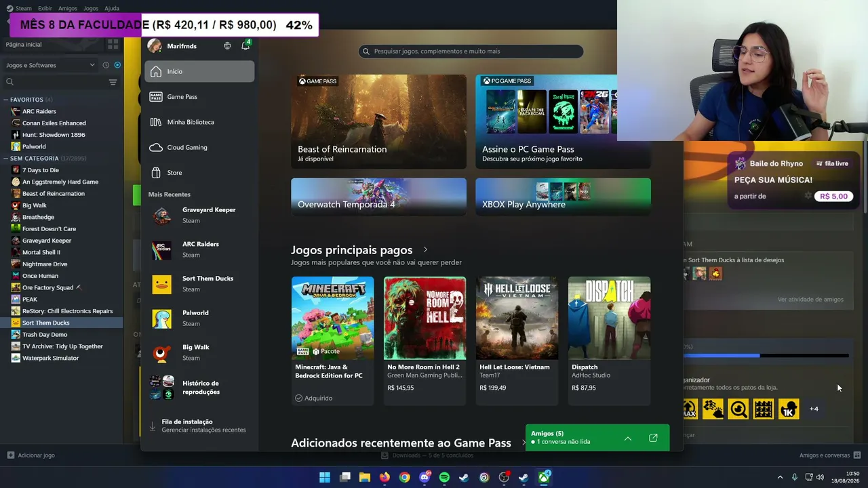The height and width of the screenshot is (488, 868).
Task: Click the Xbox search field
Action: click(x=471, y=51)
